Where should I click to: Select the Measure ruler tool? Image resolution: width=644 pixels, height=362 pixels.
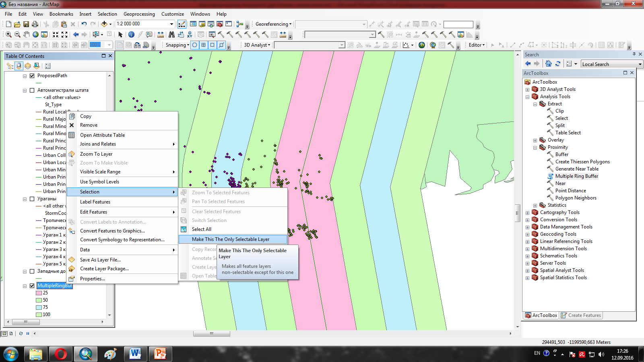pos(161,35)
